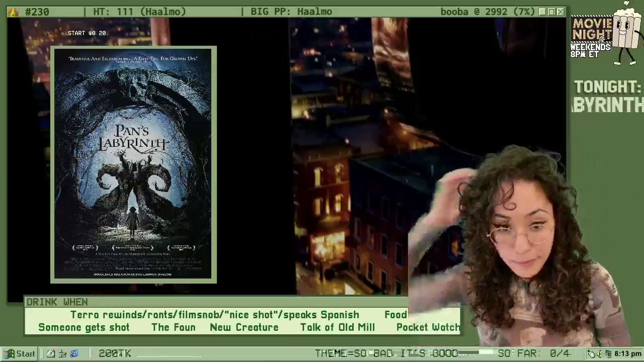The width and height of the screenshot is (644, 362).
Task: Maximize the #230 overlay window
Action: tap(551, 12)
